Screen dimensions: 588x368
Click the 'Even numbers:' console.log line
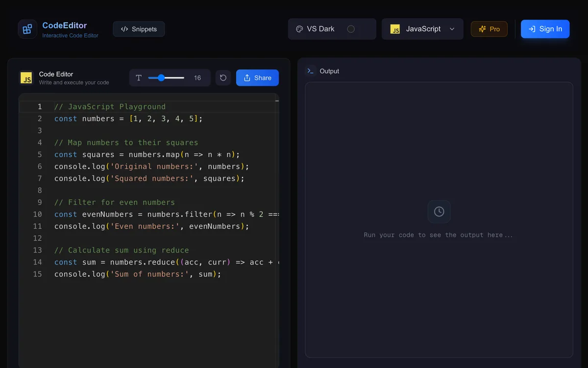point(152,226)
